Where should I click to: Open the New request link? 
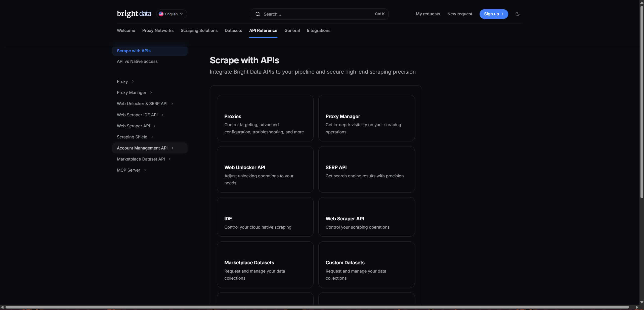459,14
